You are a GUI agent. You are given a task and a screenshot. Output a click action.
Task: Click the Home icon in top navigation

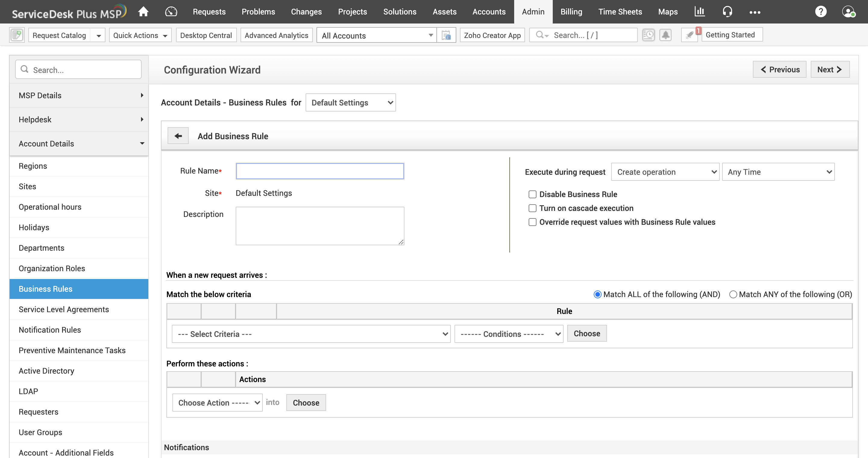pyautogui.click(x=143, y=12)
